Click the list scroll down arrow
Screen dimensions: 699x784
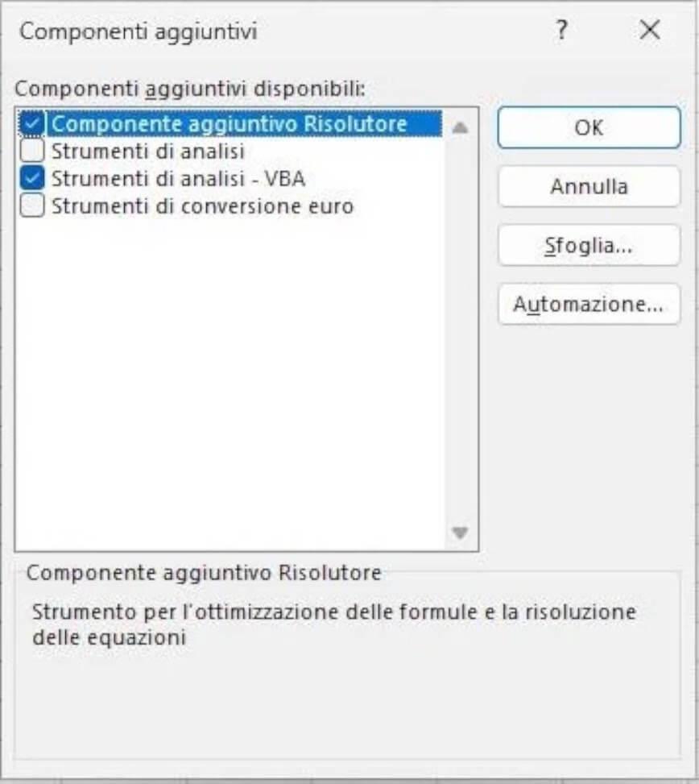(x=460, y=533)
